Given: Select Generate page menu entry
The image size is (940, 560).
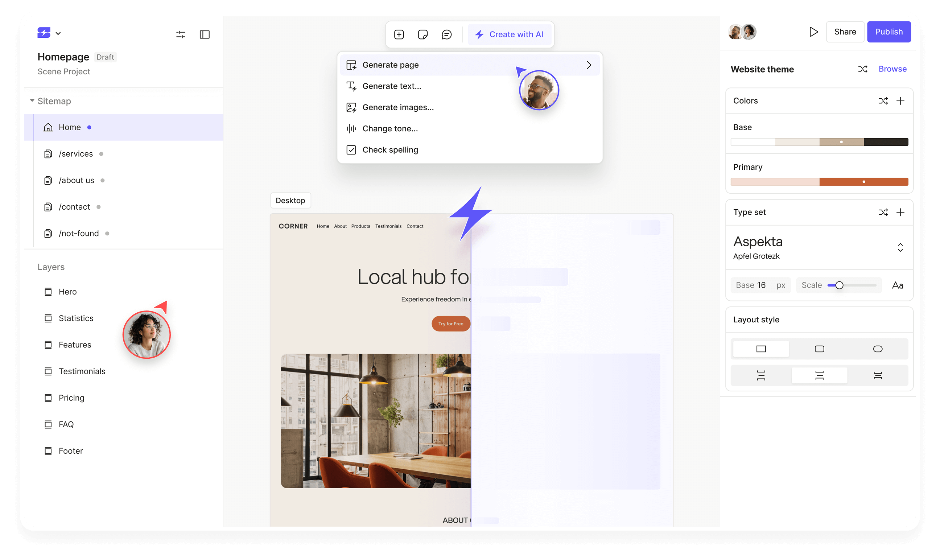Looking at the screenshot, I should (x=470, y=65).
